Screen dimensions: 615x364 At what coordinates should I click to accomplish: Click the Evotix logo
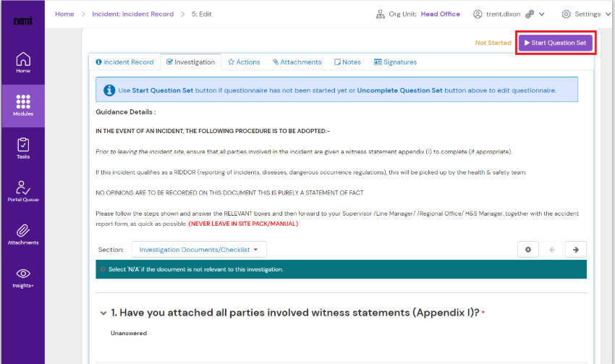click(x=22, y=21)
